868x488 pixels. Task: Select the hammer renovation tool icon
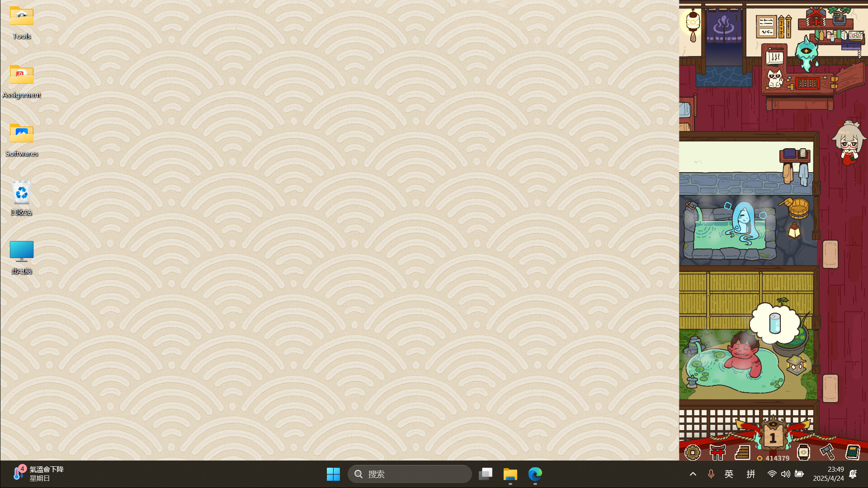click(x=828, y=452)
